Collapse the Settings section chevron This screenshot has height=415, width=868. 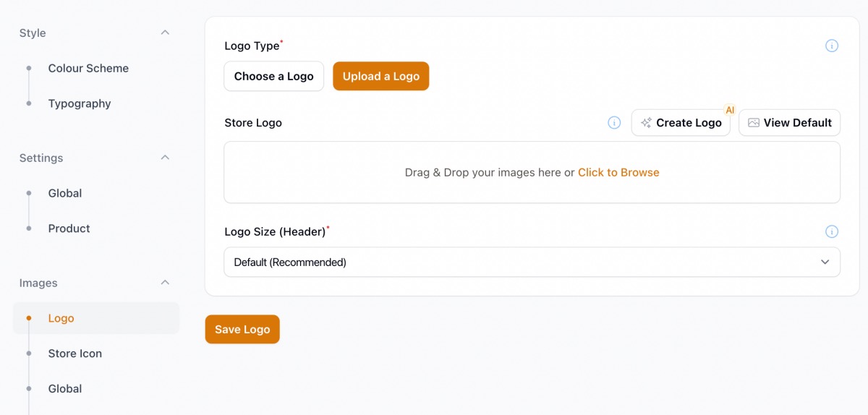[x=165, y=158]
